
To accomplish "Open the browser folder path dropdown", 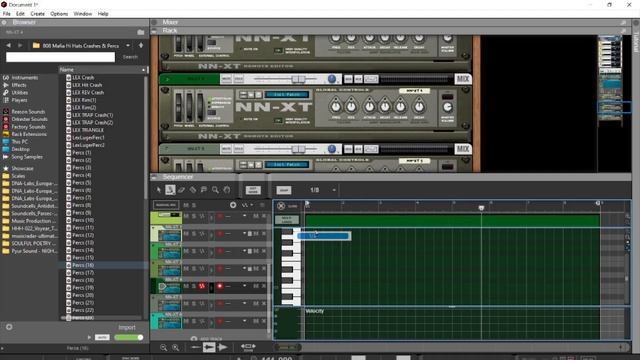I will point(128,46).
